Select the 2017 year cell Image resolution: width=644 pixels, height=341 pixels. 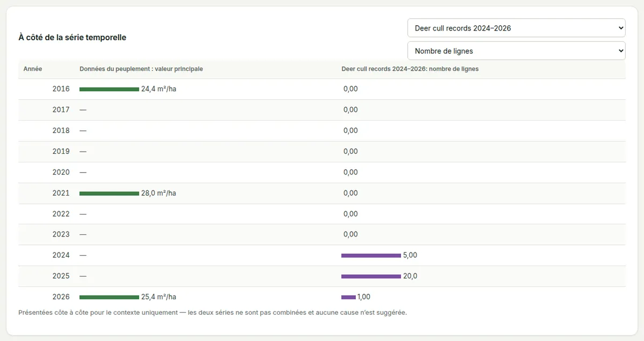coord(61,110)
